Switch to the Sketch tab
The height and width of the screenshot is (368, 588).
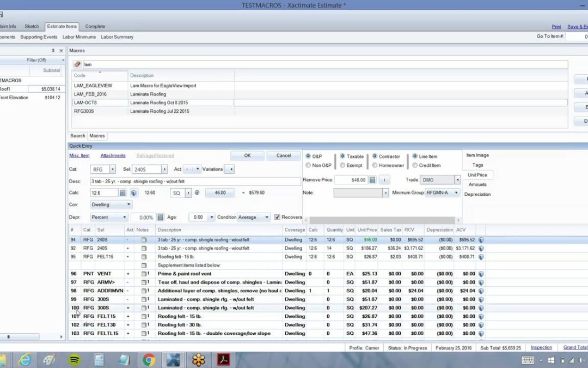coord(32,26)
